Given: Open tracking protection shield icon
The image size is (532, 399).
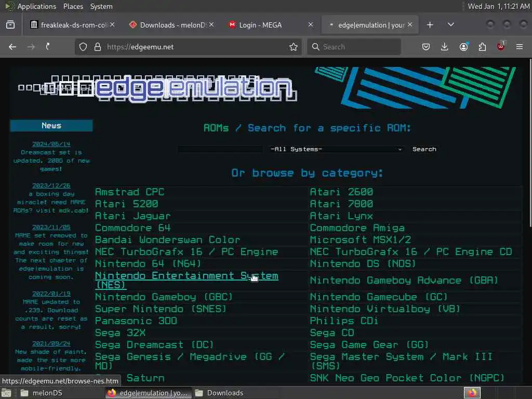Looking at the screenshot, I should pyautogui.click(x=83, y=47).
